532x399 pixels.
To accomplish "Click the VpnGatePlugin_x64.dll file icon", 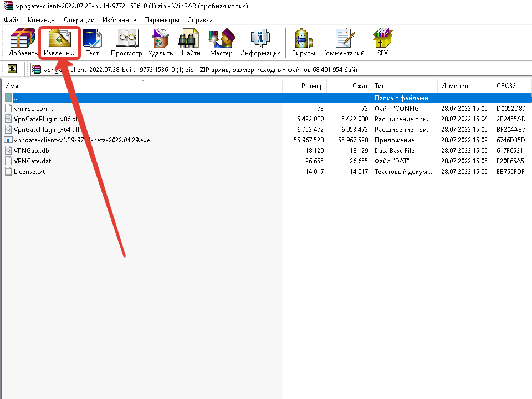I will point(8,129).
